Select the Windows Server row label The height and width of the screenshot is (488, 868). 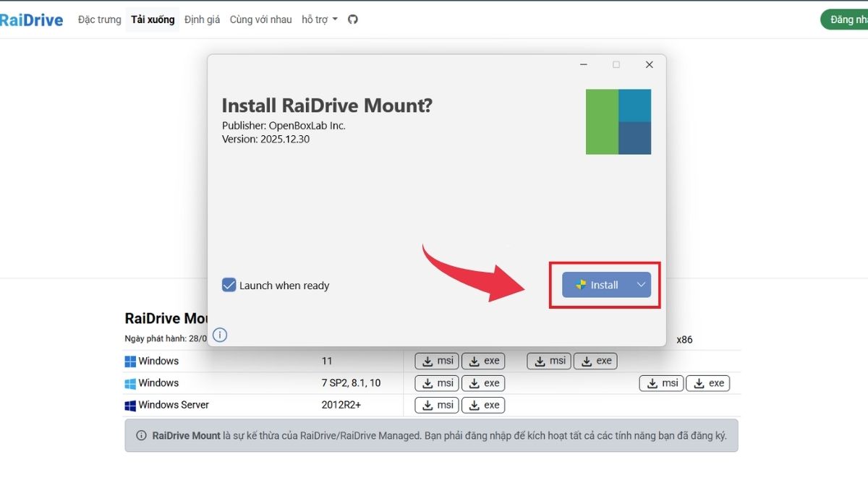coord(174,405)
